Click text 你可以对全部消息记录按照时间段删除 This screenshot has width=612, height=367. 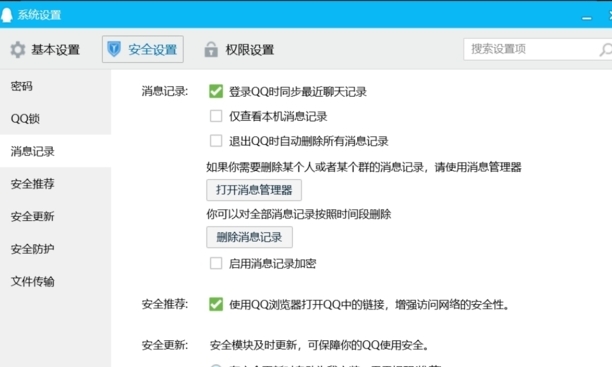click(299, 214)
